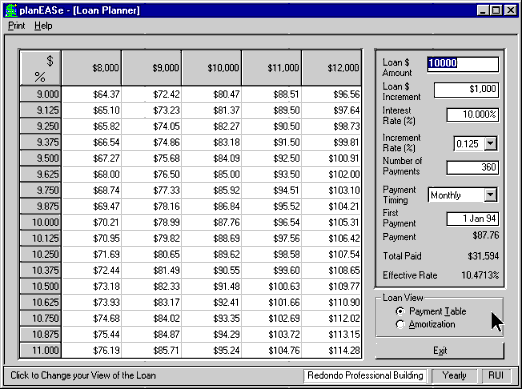
Task: Select the $8,000 column header
Action: coord(92,68)
